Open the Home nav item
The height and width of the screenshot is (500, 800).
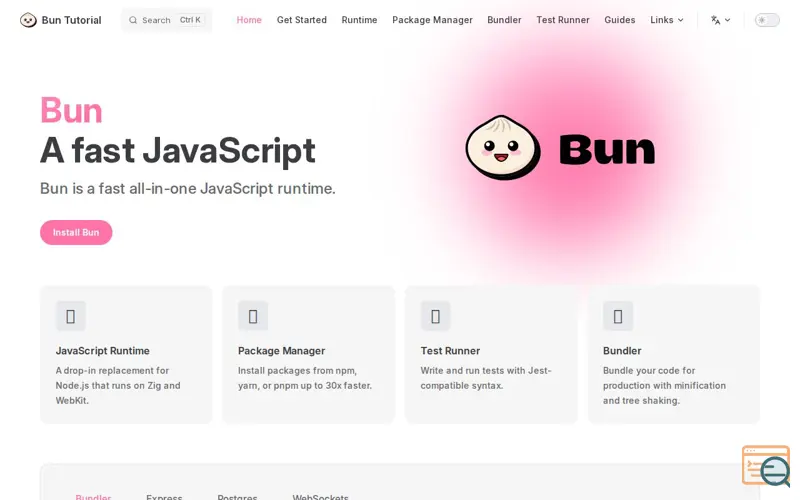pos(249,20)
